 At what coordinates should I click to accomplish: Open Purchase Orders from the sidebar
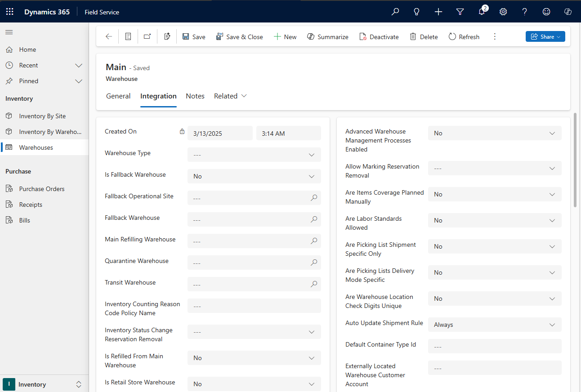(x=41, y=188)
